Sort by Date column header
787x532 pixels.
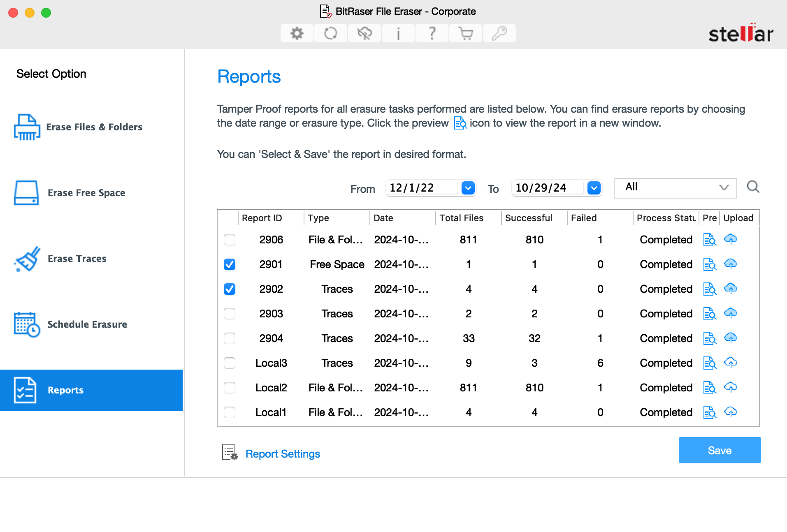click(402, 218)
